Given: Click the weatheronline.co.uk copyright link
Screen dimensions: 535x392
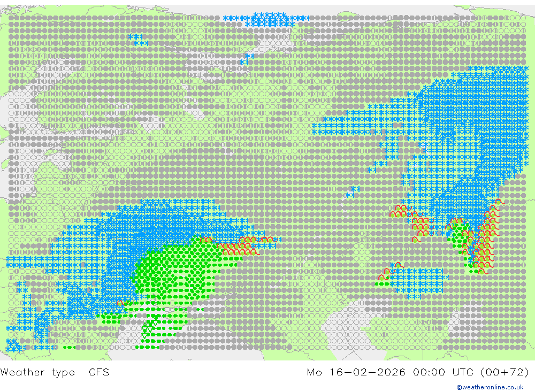Looking at the screenshot, I should 490,387.
